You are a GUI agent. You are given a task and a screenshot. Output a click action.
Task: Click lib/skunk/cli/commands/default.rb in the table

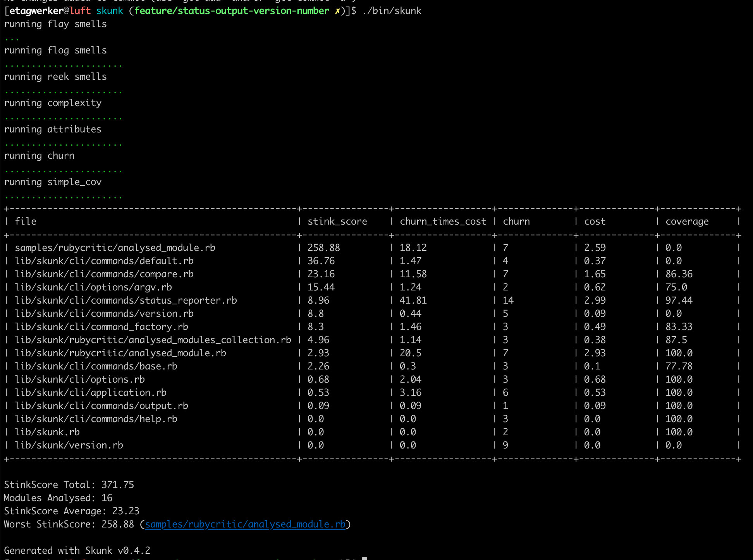[x=104, y=261]
